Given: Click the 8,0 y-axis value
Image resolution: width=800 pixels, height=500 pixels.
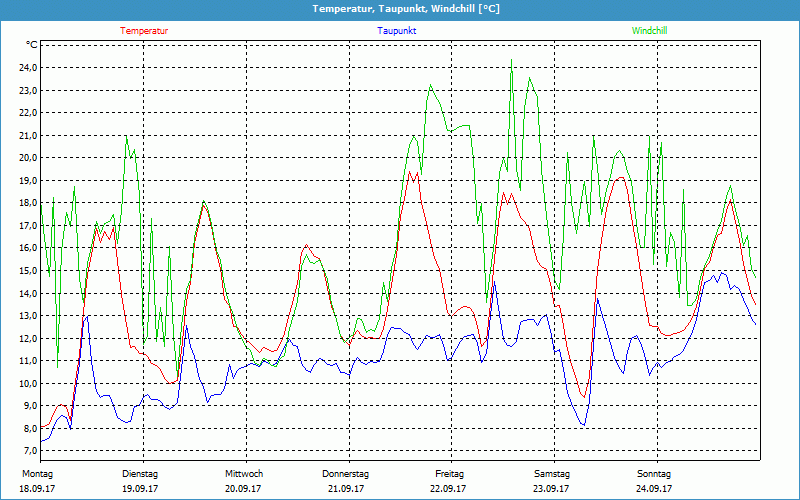Looking at the screenshot, I should click(x=29, y=429).
